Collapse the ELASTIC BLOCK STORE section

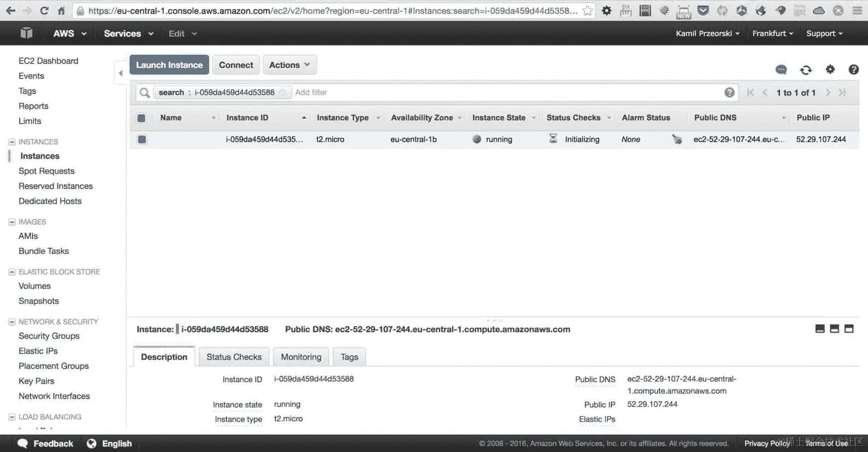pyautogui.click(x=11, y=272)
